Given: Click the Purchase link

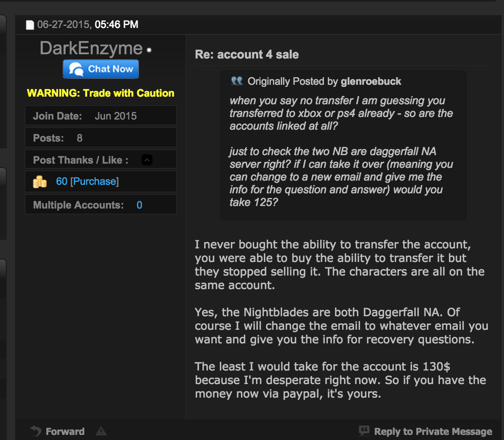Looking at the screenshot, I should pyautogui.click(x=94, y=181).
